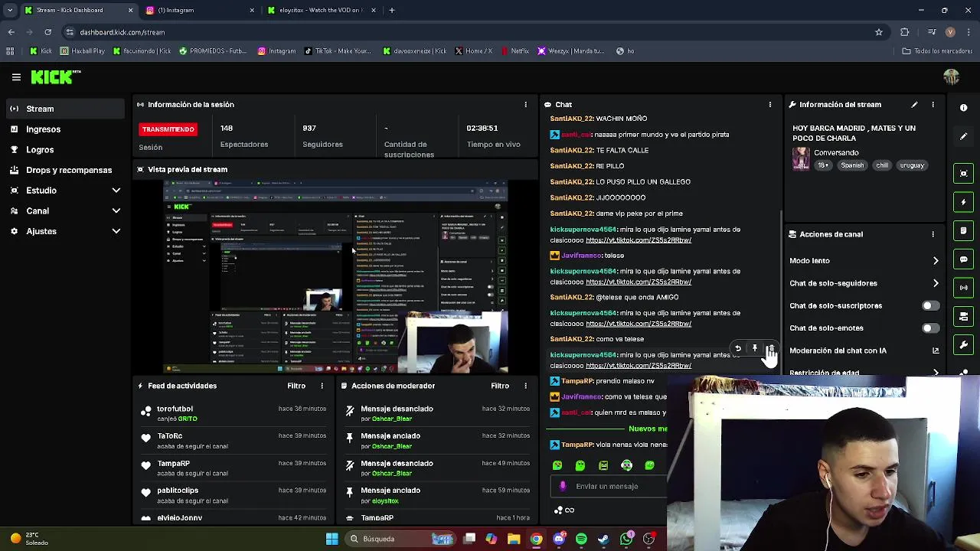980x551 pixels.
Task: Open the user avatar menu top right
Action: (x=951, y=77)
